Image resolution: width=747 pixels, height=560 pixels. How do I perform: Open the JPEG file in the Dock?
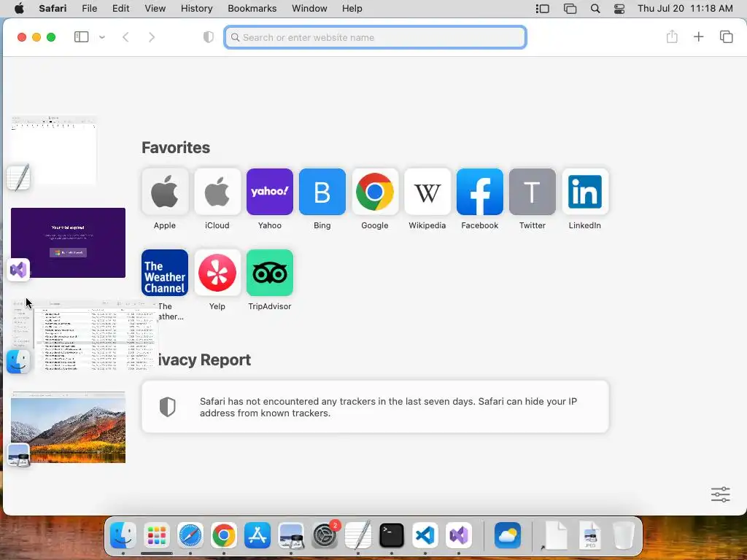tap(589, 535)
